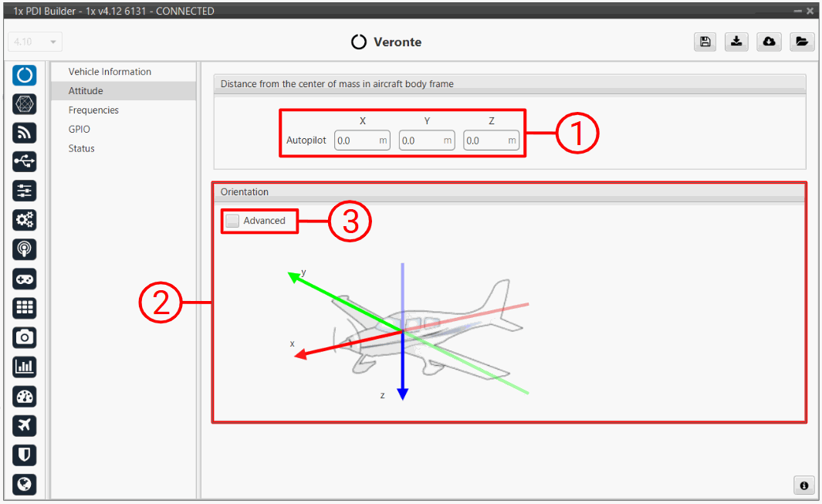Select the Vehicle Information menu item
The image size is (822, 504).
[x=110, y=72]
